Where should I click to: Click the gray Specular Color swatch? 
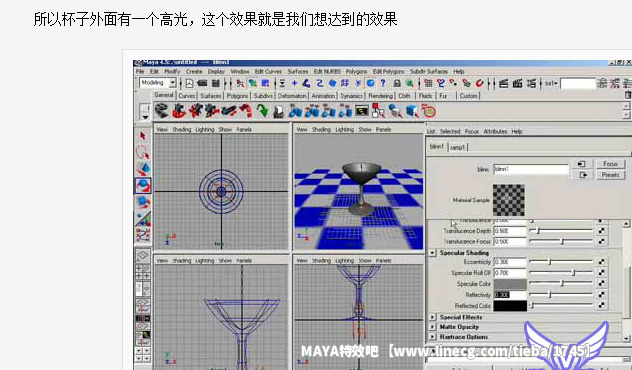pos(510,284)
